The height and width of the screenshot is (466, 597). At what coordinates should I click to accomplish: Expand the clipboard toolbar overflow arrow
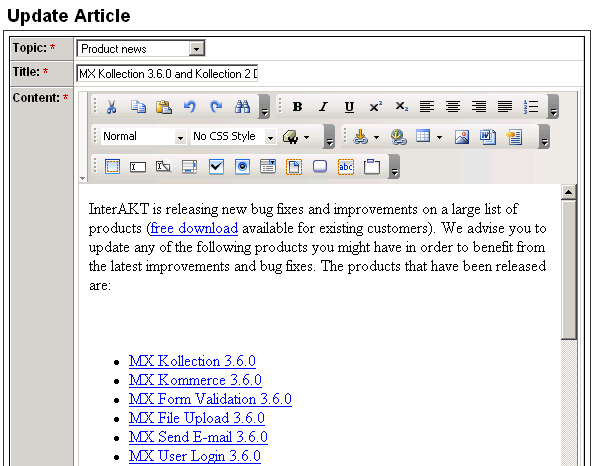point(264,107)
